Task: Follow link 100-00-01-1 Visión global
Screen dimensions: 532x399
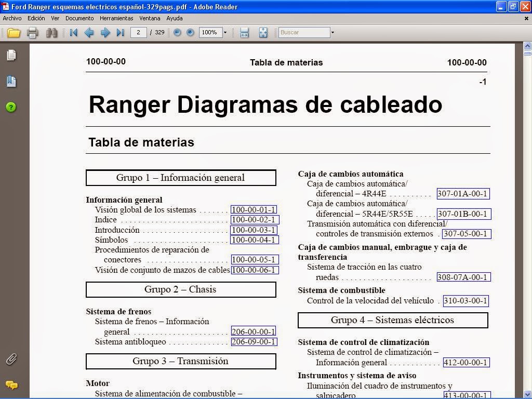Action: pos(254,210)
